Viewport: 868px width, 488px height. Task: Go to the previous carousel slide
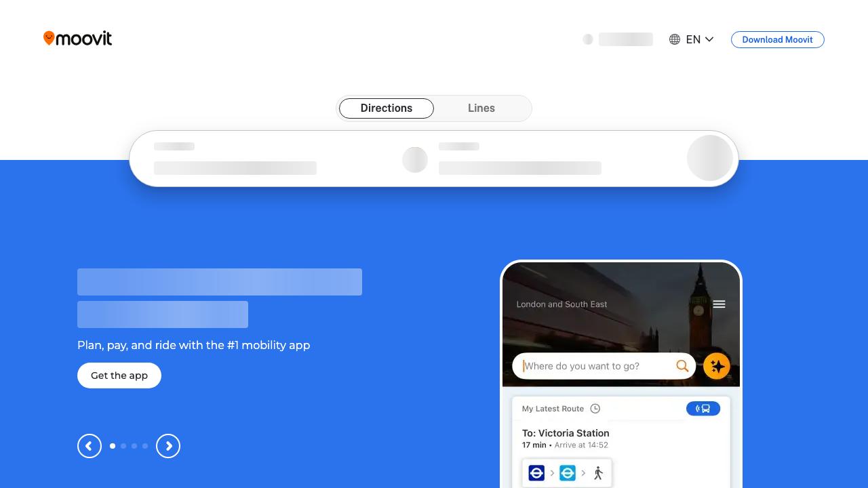point(90,446)
